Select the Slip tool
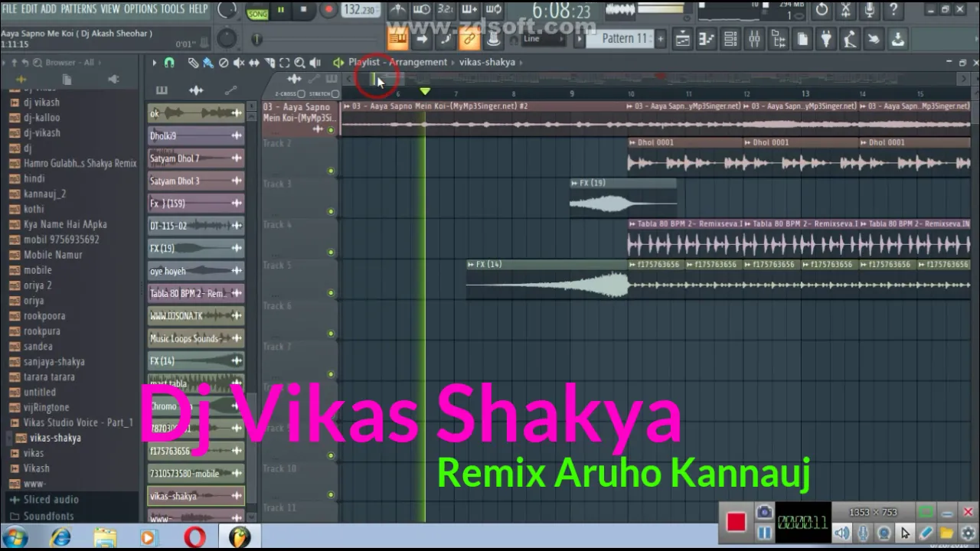Image resolution: width=980 pixels, height=551 pixels. coord(254,63)
